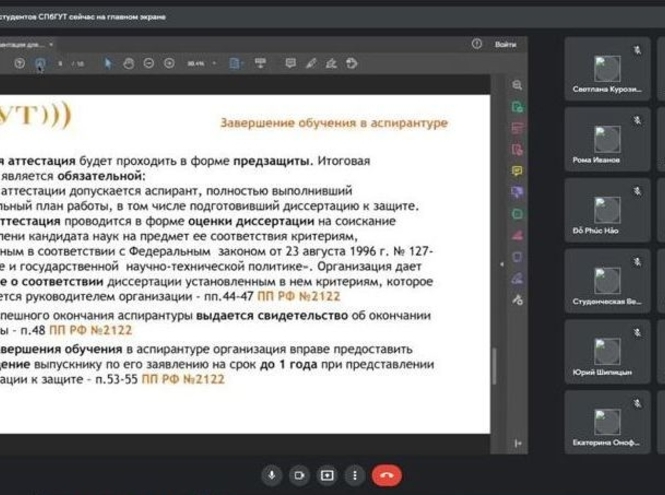Click the rotate/share icon at toolbar end
The height and width of the screenshot is (495, 665).
click(352, 64)
